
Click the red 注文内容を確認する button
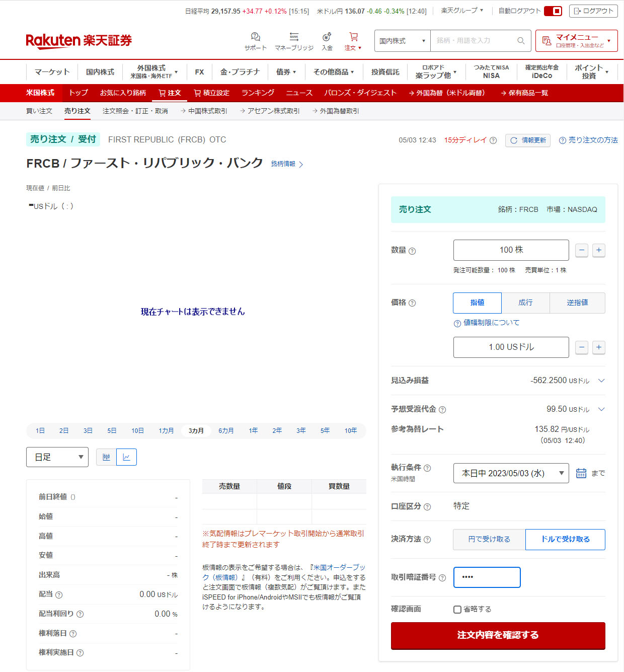pos(498,635)
